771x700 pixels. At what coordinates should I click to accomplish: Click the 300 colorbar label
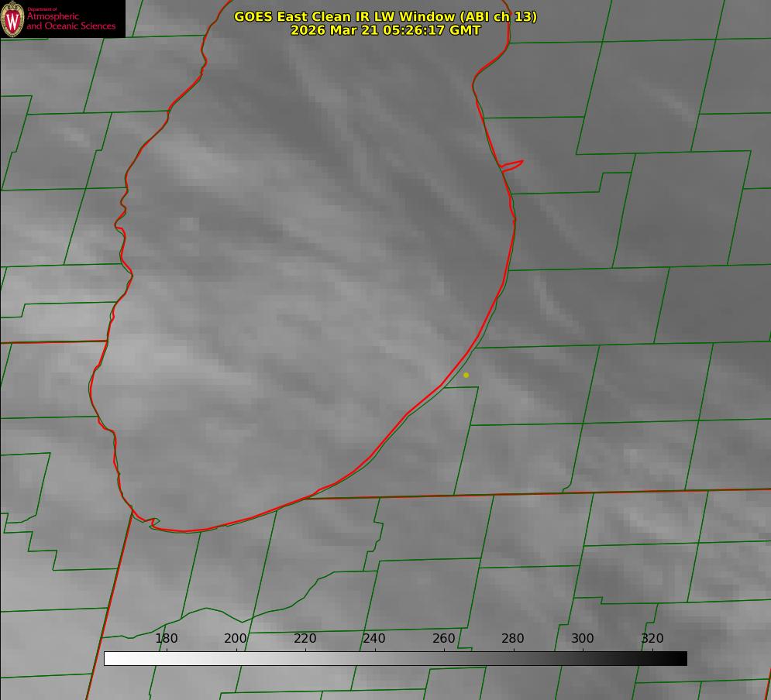[x=583, y=638]
